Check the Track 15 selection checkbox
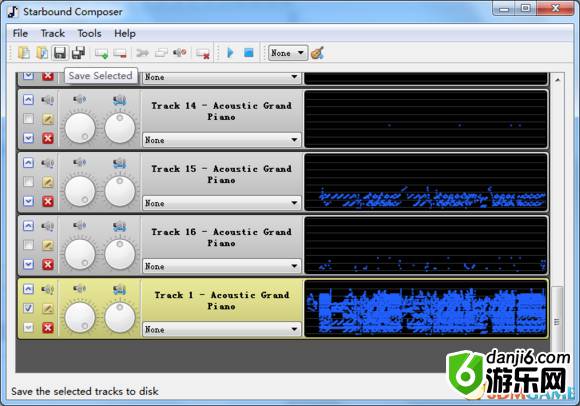Screen dimensions: 580x406 click(28, 182)
